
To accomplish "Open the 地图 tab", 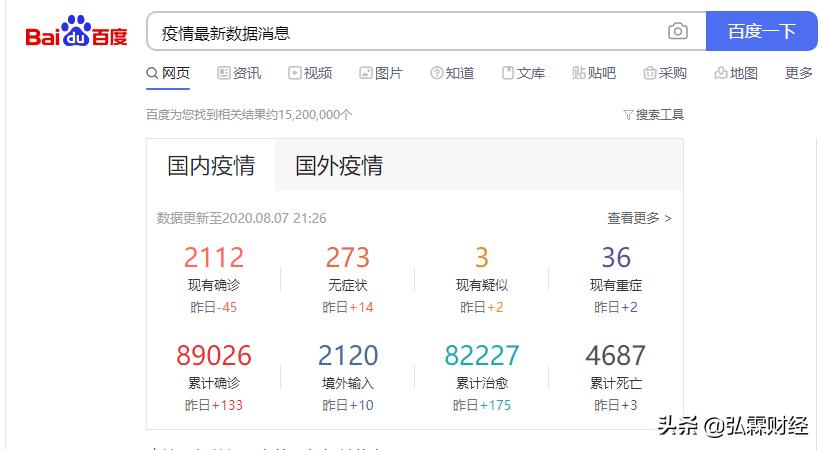I will pyautogui.click(x=736, y=73).
